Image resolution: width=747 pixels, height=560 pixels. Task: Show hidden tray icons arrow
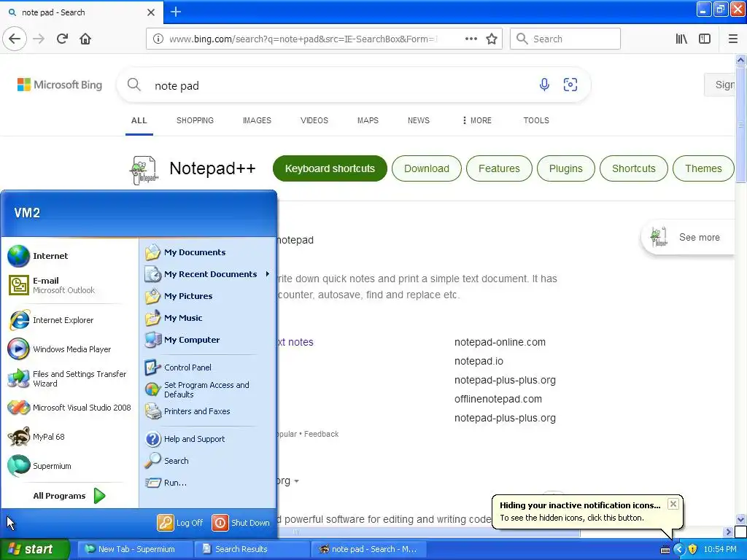coord(679,550)
